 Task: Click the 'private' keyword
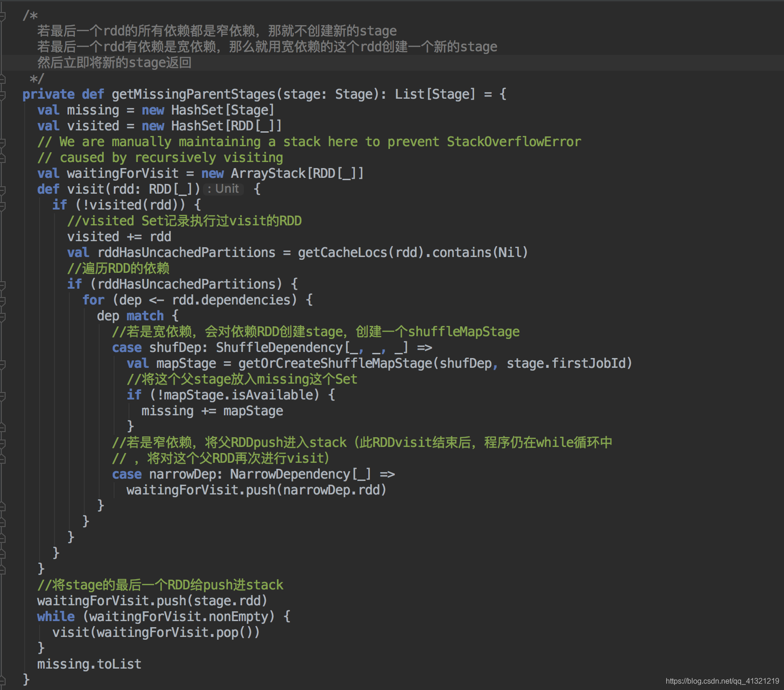48,95
